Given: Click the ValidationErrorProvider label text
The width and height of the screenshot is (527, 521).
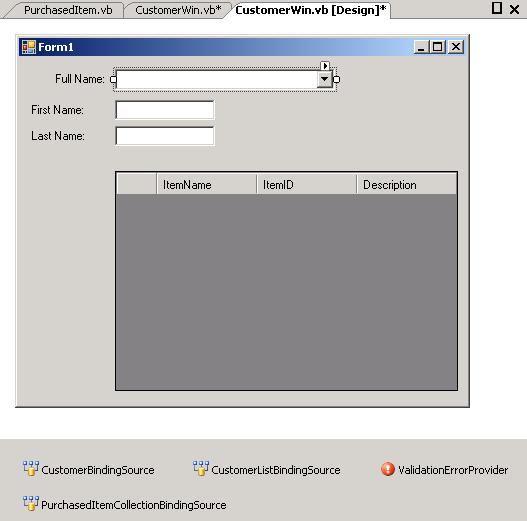Looking at the screenshot, I should coord(453,470).
